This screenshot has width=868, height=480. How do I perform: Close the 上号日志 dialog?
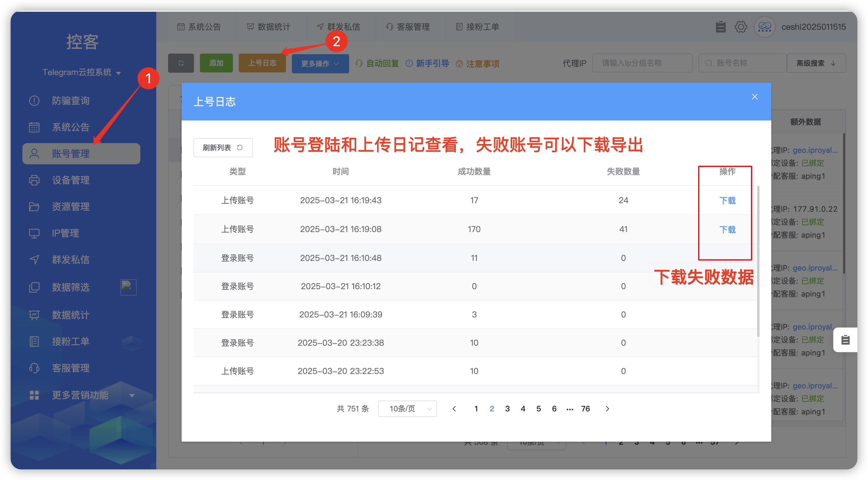[x=754, y=97]
